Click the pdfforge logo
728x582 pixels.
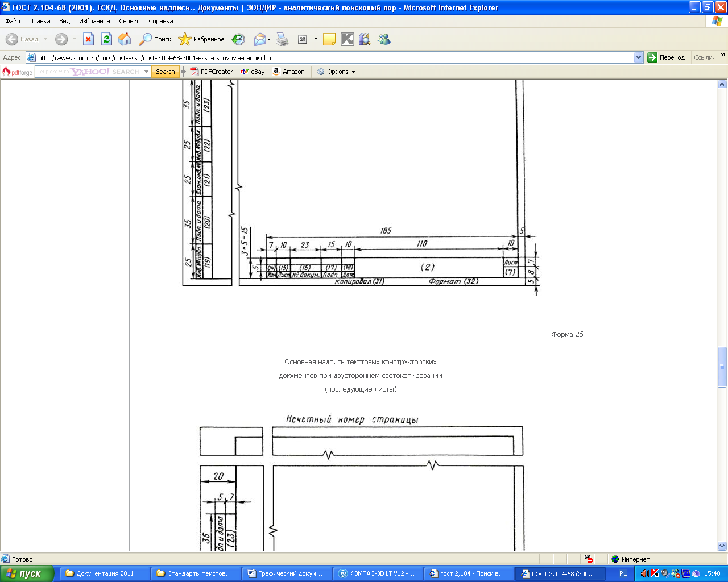(x=18, y=72)
